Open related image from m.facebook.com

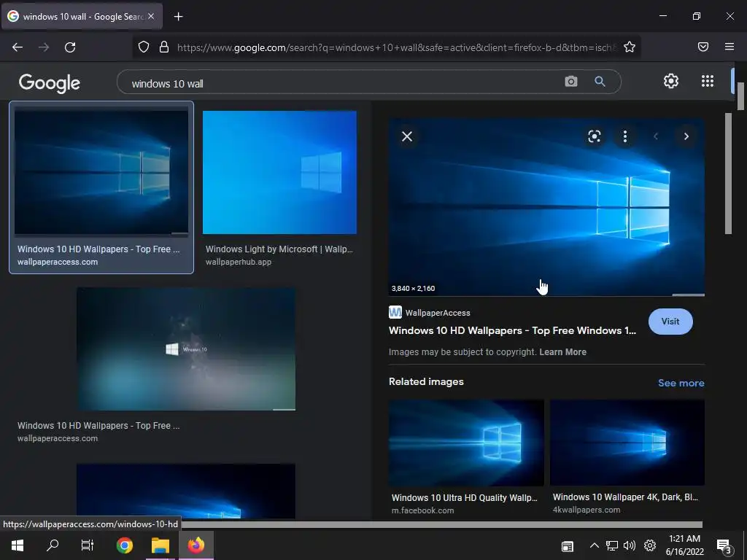pyautogui.click(x=466, y=443)
